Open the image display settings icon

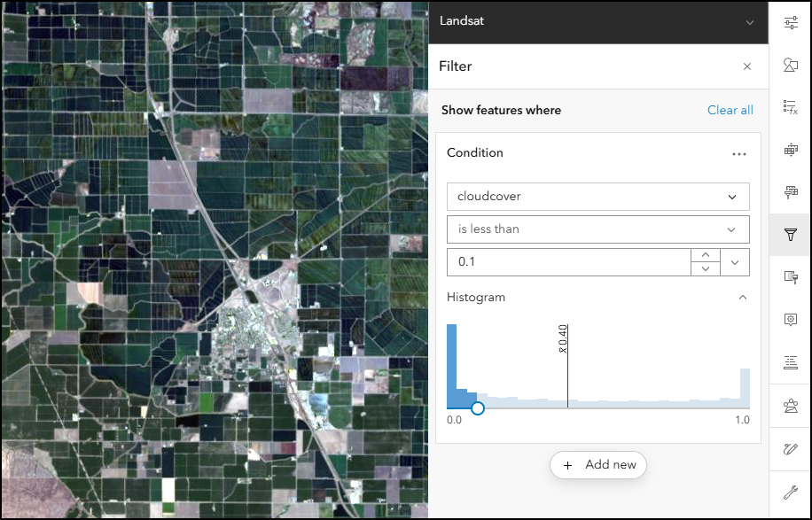789,191
